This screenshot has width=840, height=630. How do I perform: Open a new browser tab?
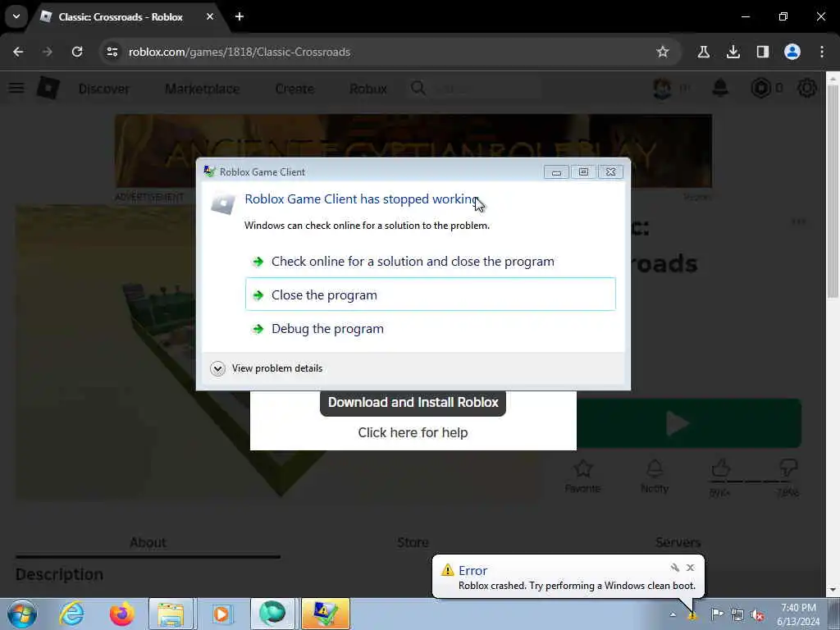click(240, 16)
